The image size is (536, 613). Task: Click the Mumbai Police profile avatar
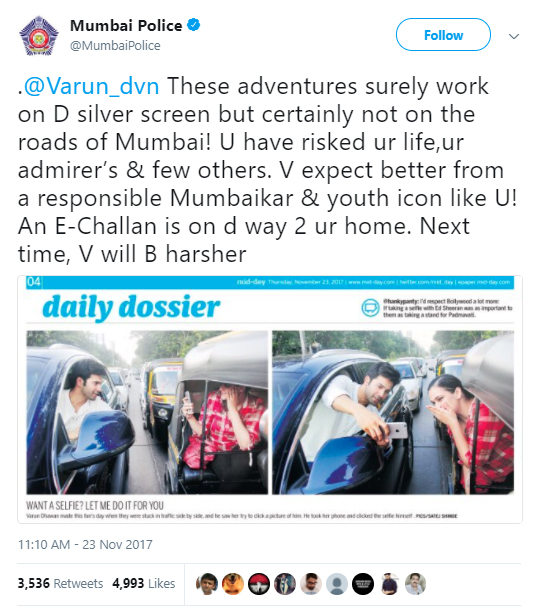click(39, 36)
